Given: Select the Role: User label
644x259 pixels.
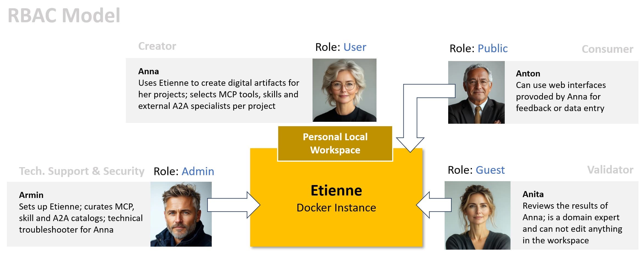Looking at the screenshot, I should click(x=340, y=47).
